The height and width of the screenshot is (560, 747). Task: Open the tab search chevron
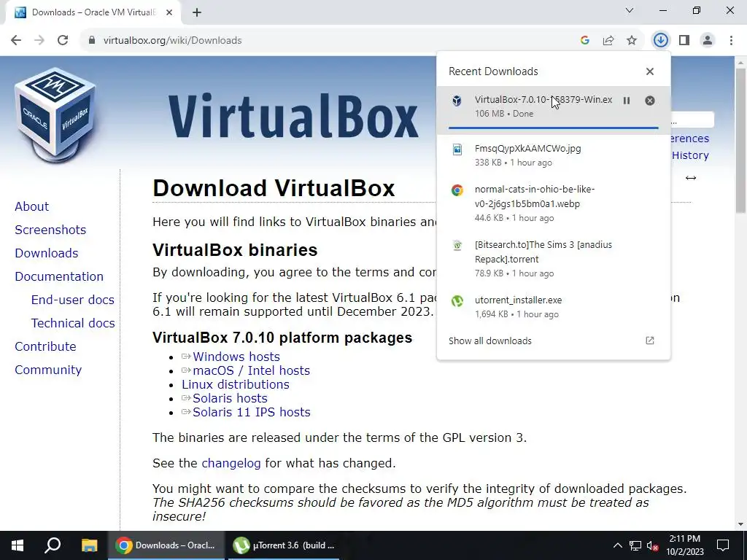coord(630,10)
